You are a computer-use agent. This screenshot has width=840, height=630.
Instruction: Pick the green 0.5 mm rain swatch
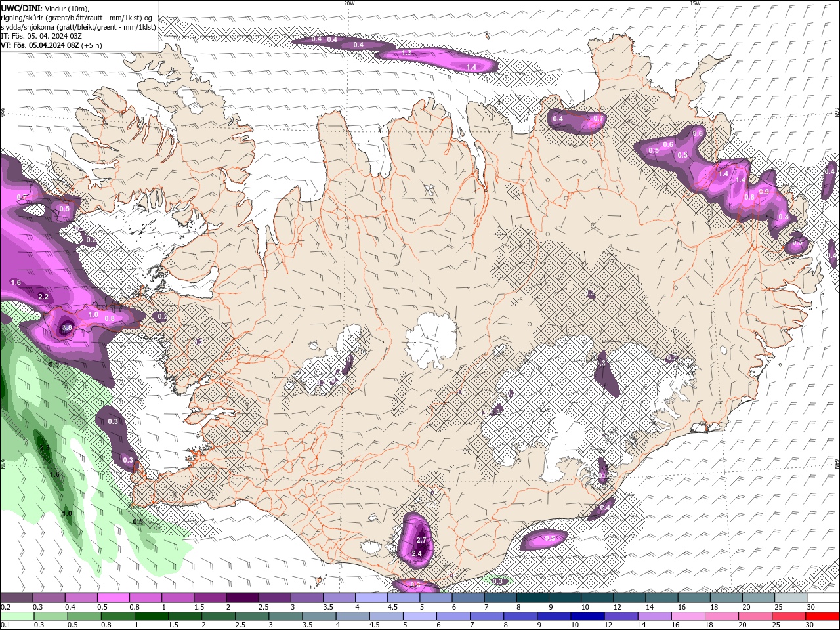tap(84, 616)
